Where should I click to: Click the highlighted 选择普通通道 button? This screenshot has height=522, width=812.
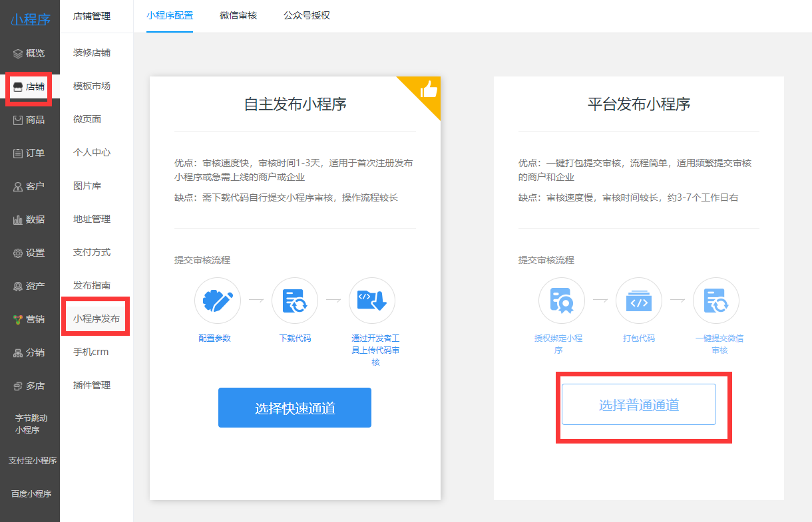[638, 404]
